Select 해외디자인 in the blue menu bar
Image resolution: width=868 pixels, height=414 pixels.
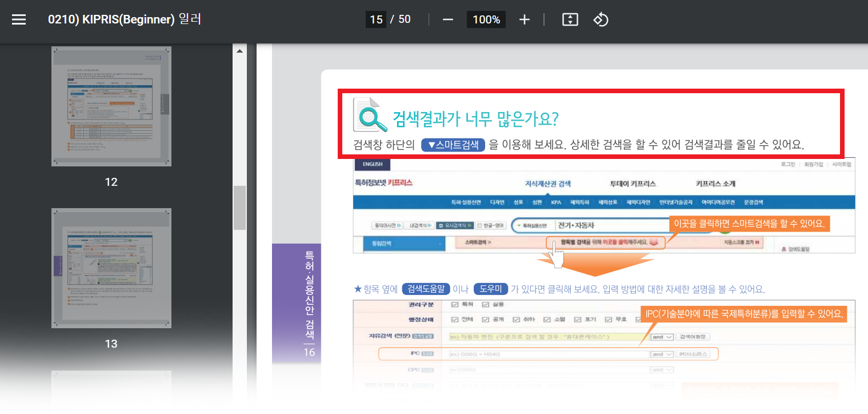(639, 202)
